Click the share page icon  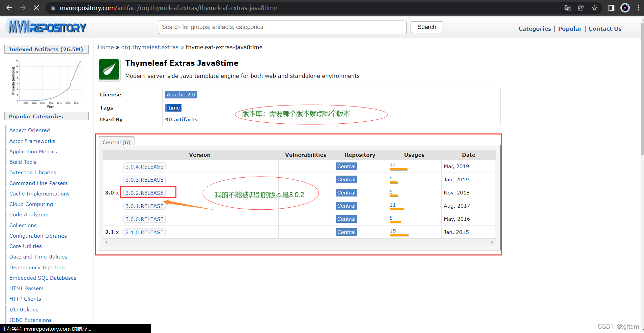pyautogui.click(x=581, y=8)
